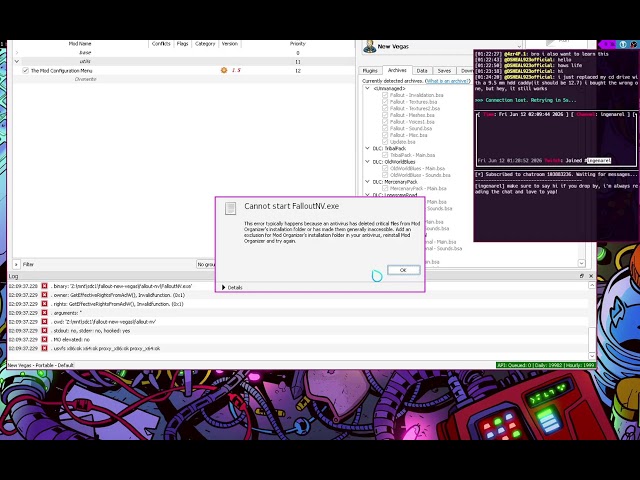Switch to the Plugins tab

tap(370, 71)
